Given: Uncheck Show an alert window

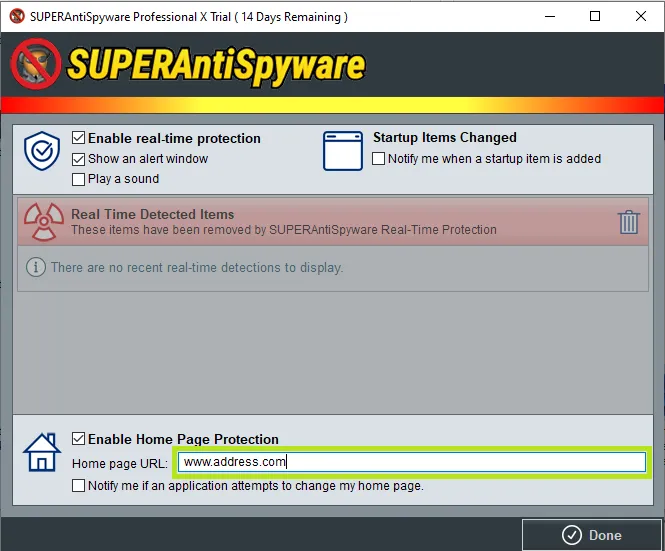Looking at the screenshot, I should click(79, 159).
